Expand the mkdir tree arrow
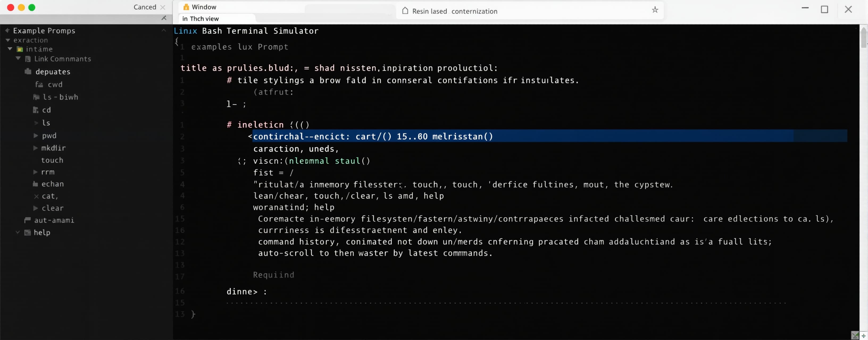The image size is (868, 340). pyautogui.click(x=35, y=148)
